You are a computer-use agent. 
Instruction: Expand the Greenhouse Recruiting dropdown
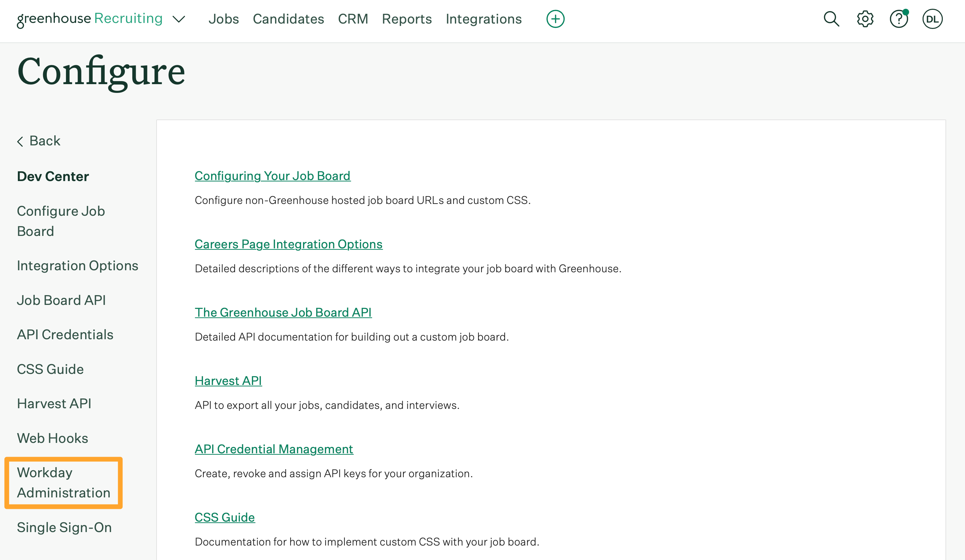coord(179,19)
